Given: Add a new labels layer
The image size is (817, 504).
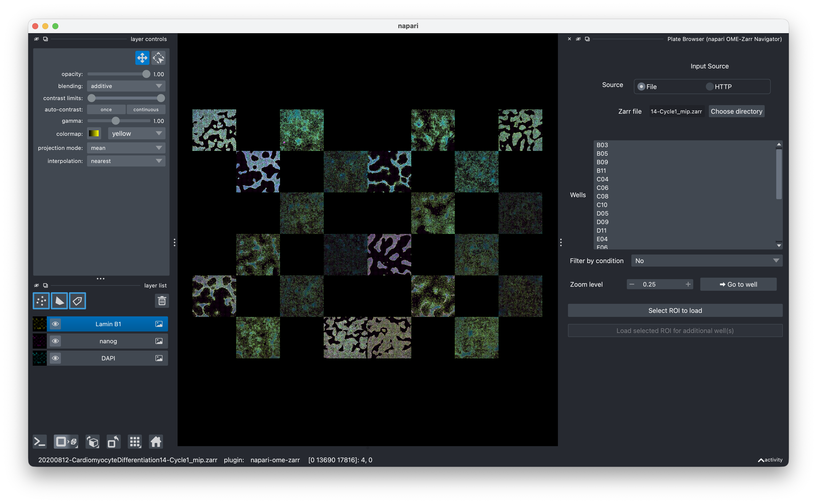Looking at the screenshot, I should pos(77,301).
